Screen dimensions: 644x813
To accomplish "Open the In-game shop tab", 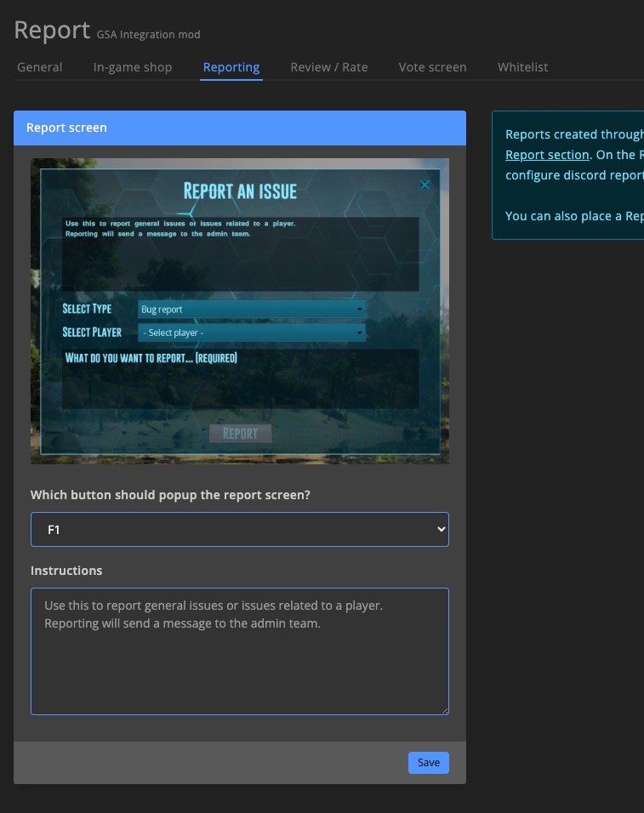I will coord(132,67).
